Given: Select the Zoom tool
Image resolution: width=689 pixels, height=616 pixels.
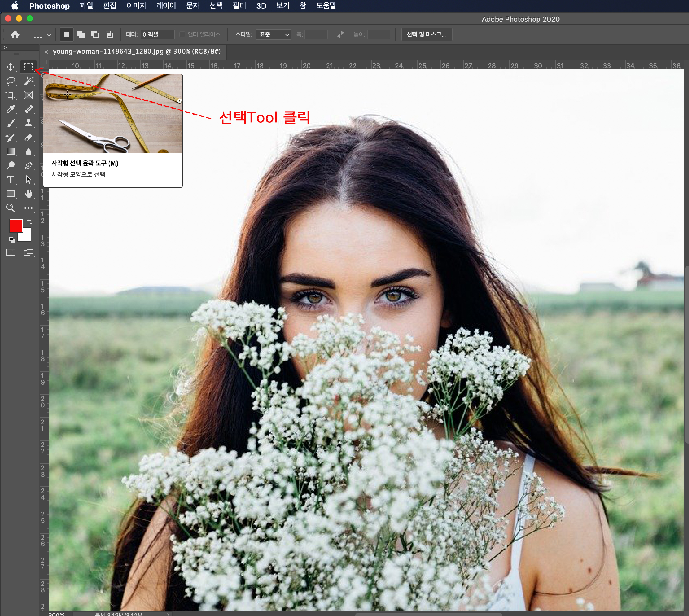Looking at the screenshot, I should [11, 208].
